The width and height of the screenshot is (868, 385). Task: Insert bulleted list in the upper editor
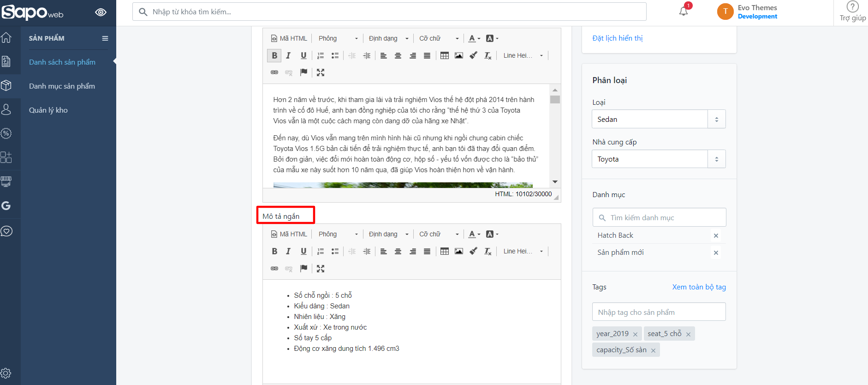click(335, 56)
